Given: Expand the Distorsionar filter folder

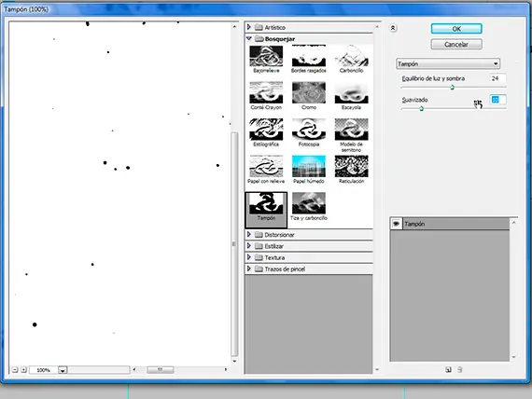Looking at the screenshot, I should click(x=249, y=234).
